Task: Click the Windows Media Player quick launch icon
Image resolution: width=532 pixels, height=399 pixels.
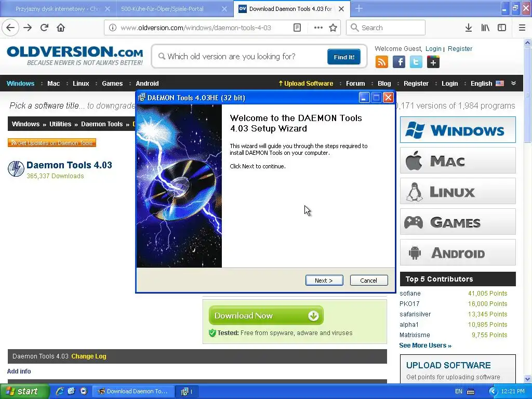Action: [84, 391]
